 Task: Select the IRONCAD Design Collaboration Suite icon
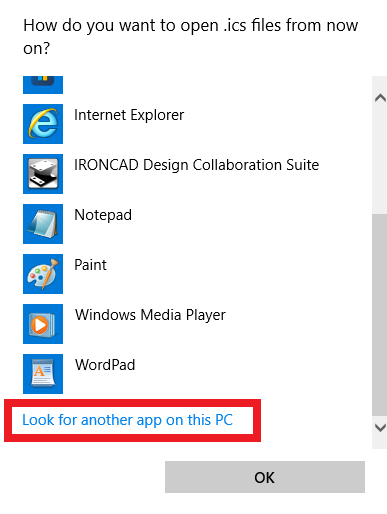[43, 174]
